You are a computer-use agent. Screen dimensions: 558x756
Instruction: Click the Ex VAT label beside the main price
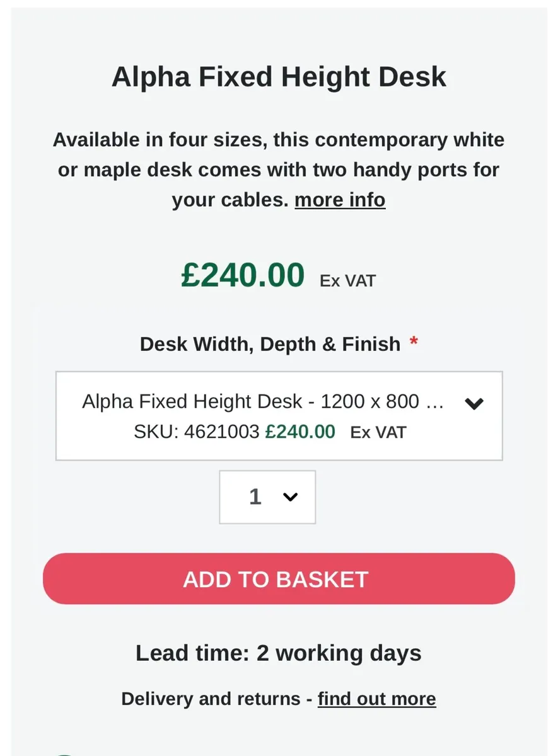[x=347, y=281]
